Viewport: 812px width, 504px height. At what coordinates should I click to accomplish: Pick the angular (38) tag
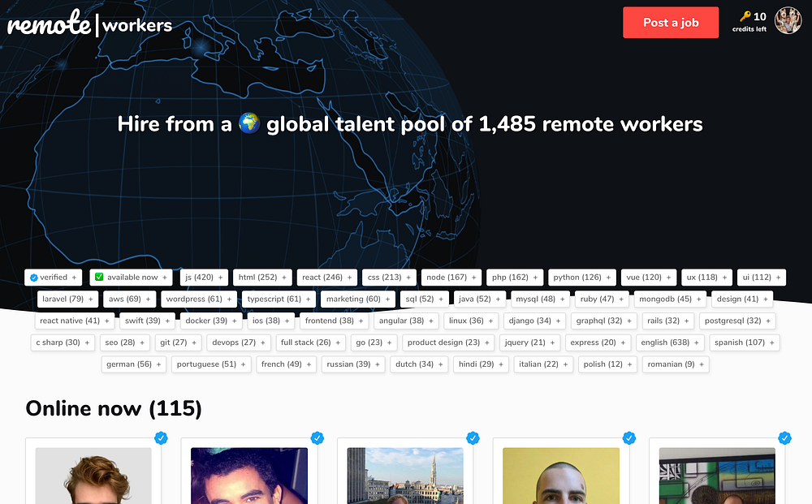tap(406, 321)
